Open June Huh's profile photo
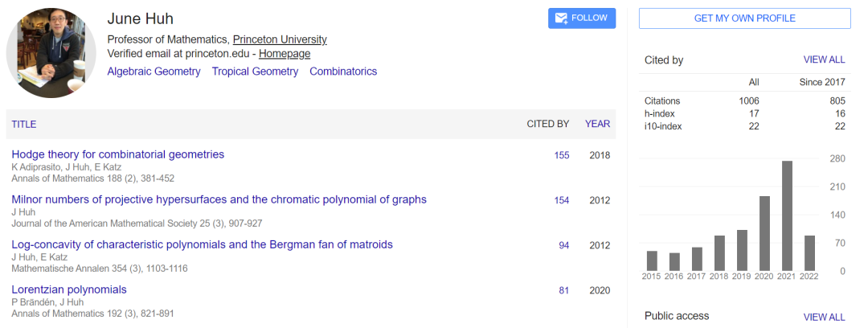Image resolution: width=868 pixels, height=328 pixels. [51, 53]
